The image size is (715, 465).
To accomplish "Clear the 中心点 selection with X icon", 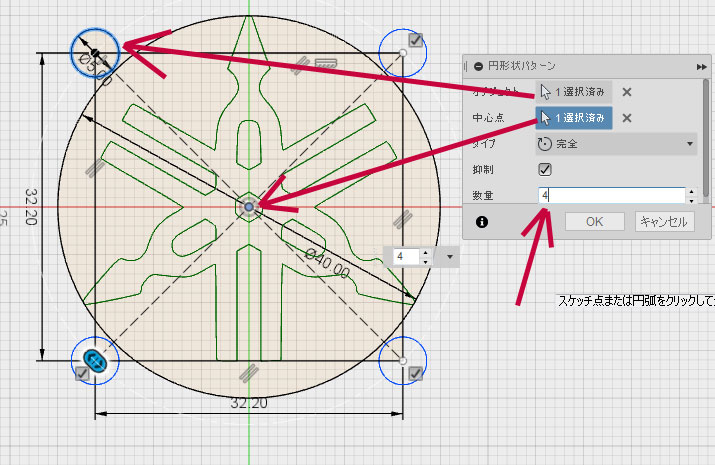I will [627, 118].
